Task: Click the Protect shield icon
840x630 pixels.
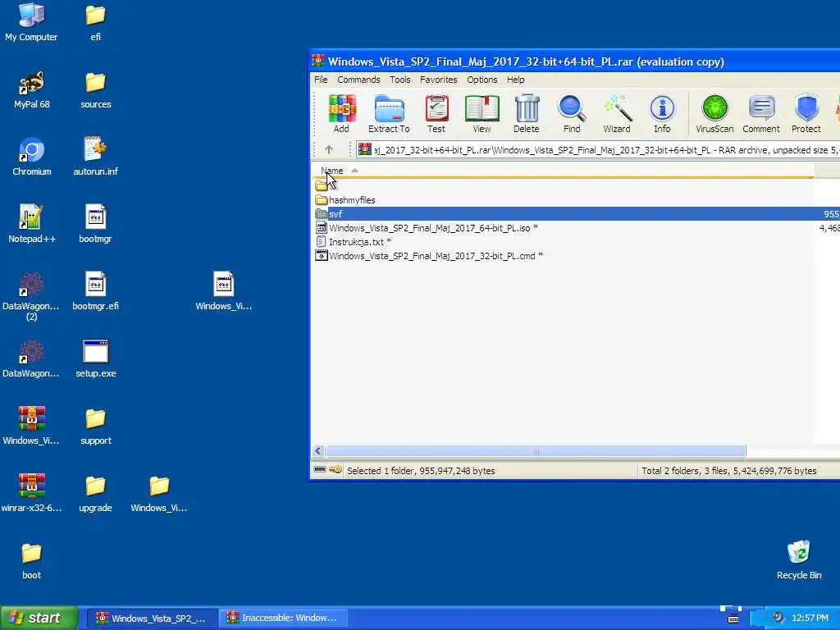Action: point(806,113)
